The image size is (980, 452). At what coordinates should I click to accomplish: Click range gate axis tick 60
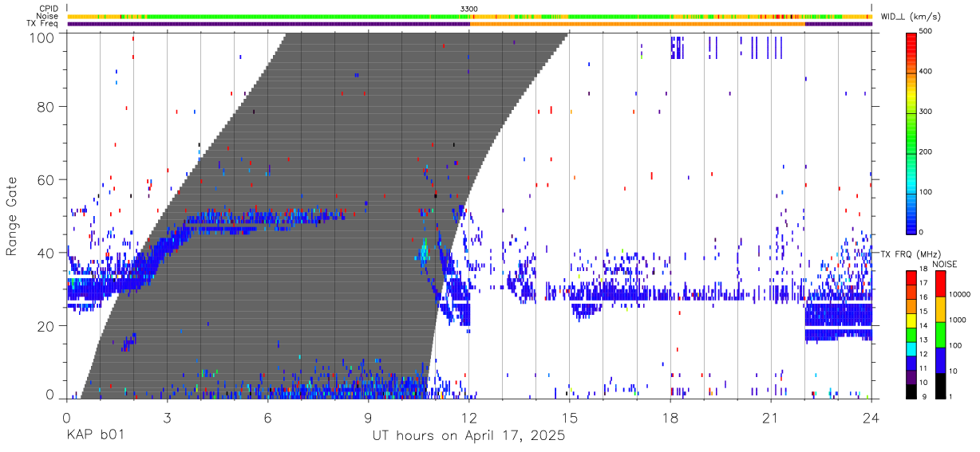pyautogui.click(x=45, y=179)
